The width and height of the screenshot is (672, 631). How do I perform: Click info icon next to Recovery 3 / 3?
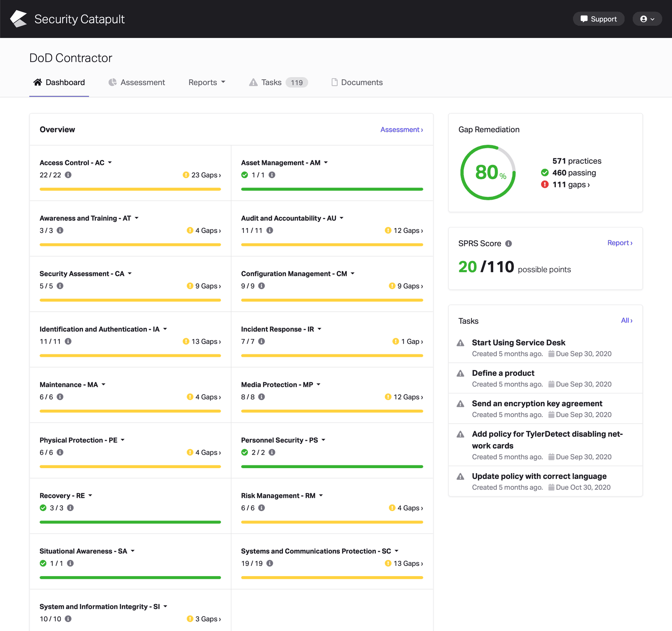pyautogui.click(x=70, y=508)
